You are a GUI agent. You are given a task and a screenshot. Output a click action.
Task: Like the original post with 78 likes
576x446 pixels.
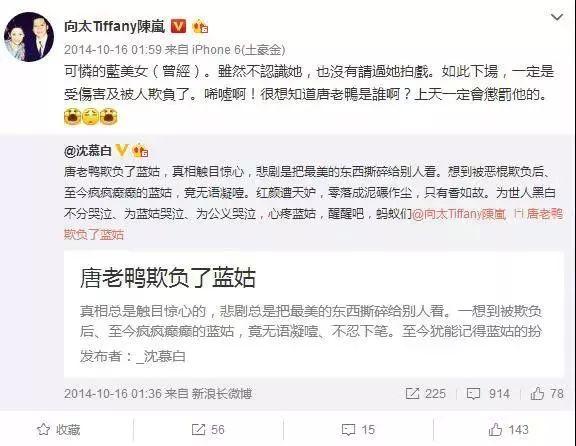(x=547, y=393)
